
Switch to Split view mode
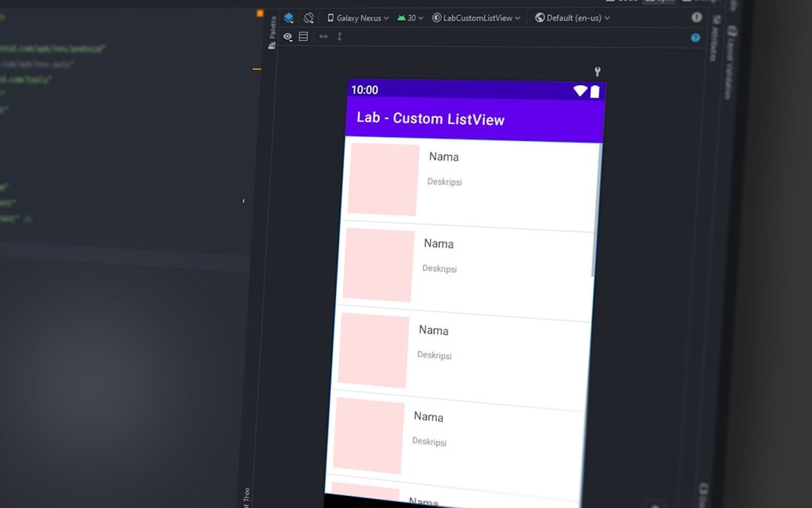click(x=659, y=2)
